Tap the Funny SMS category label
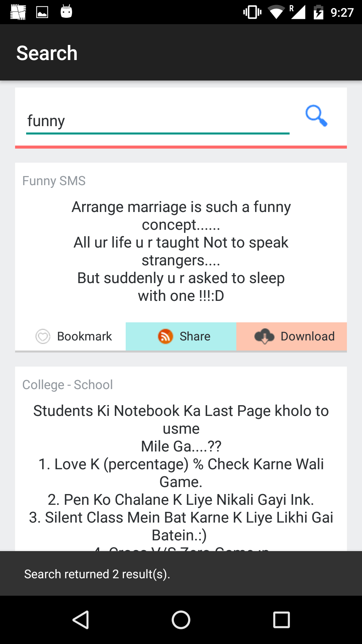 pos(54,181)
